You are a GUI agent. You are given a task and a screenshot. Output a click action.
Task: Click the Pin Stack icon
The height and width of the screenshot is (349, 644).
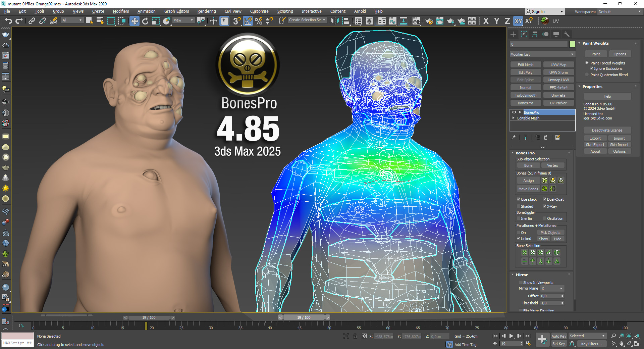click(514, 137)
